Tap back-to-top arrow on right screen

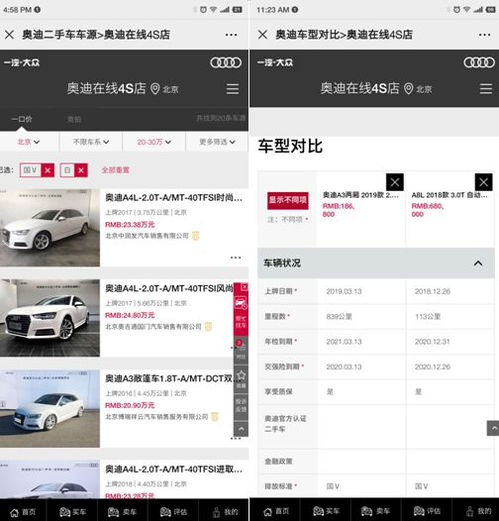493,428
